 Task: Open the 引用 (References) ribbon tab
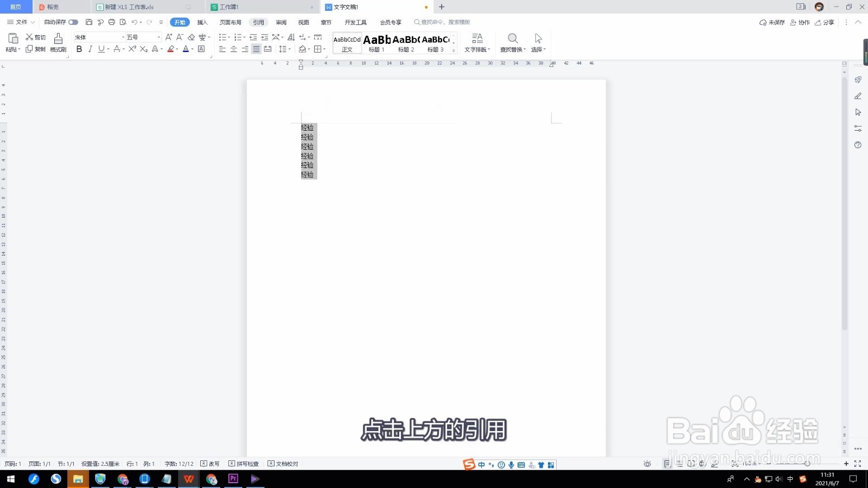pyautogui.click(x=259, y=22)
